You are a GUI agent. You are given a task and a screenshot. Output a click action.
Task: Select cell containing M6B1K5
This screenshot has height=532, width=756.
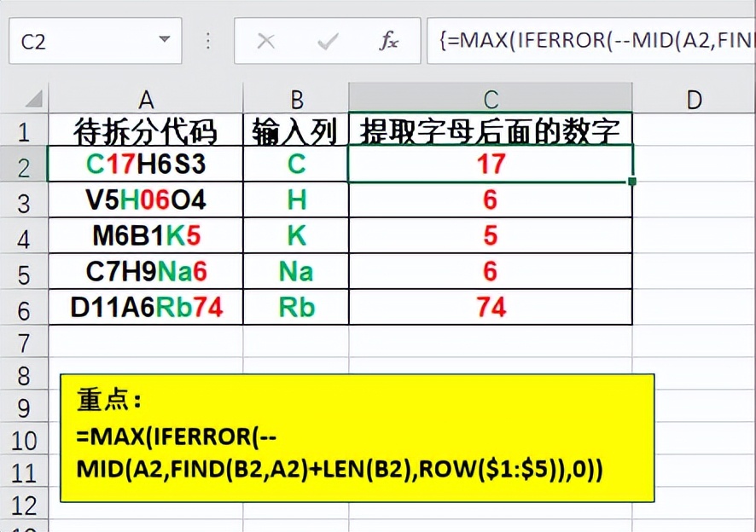click(146, 235)
